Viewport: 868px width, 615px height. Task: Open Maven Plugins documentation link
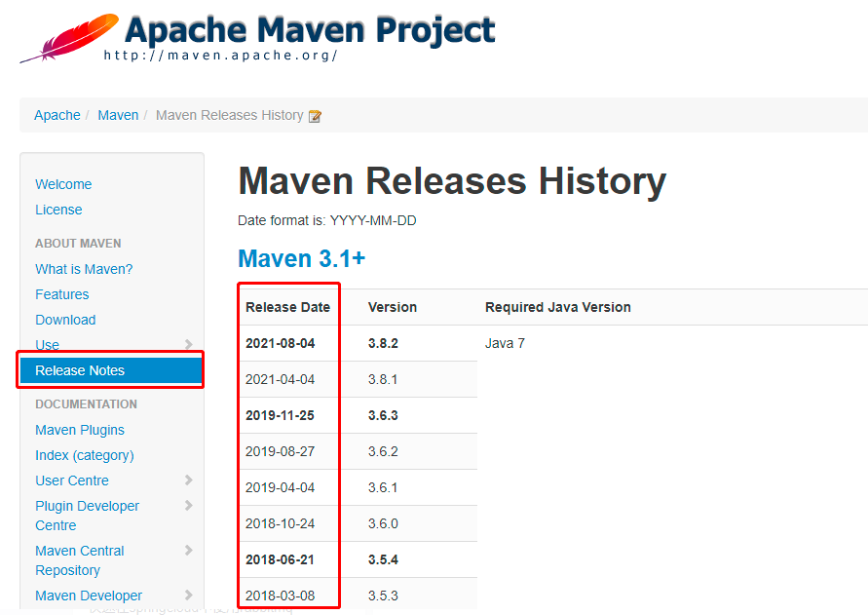[x=80, y=431]
